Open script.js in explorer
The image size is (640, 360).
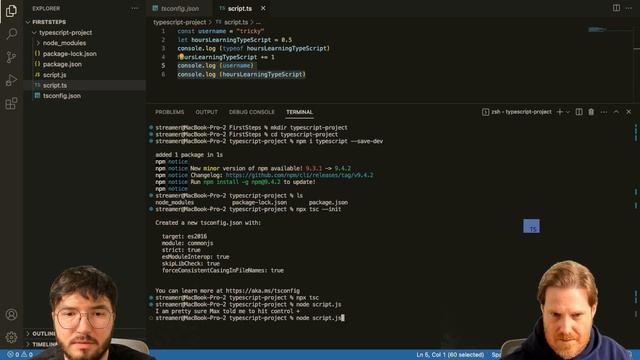85,75
